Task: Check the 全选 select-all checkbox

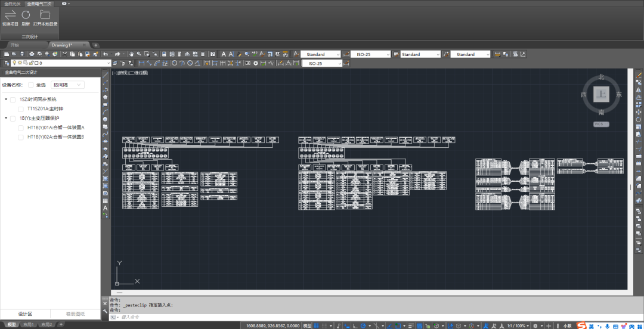Action: coord(31,85)
